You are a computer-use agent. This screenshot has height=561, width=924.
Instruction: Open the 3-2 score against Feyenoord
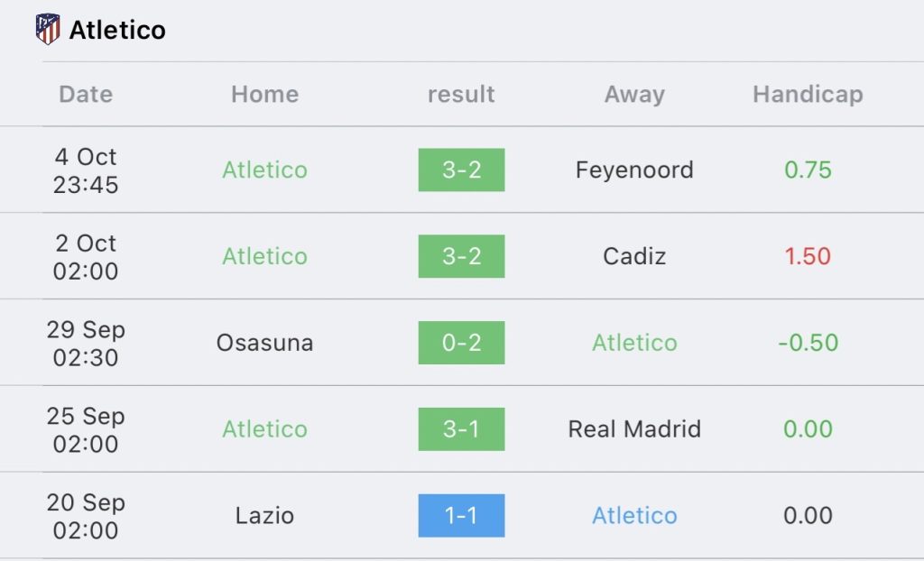click(x=461, y=170)
